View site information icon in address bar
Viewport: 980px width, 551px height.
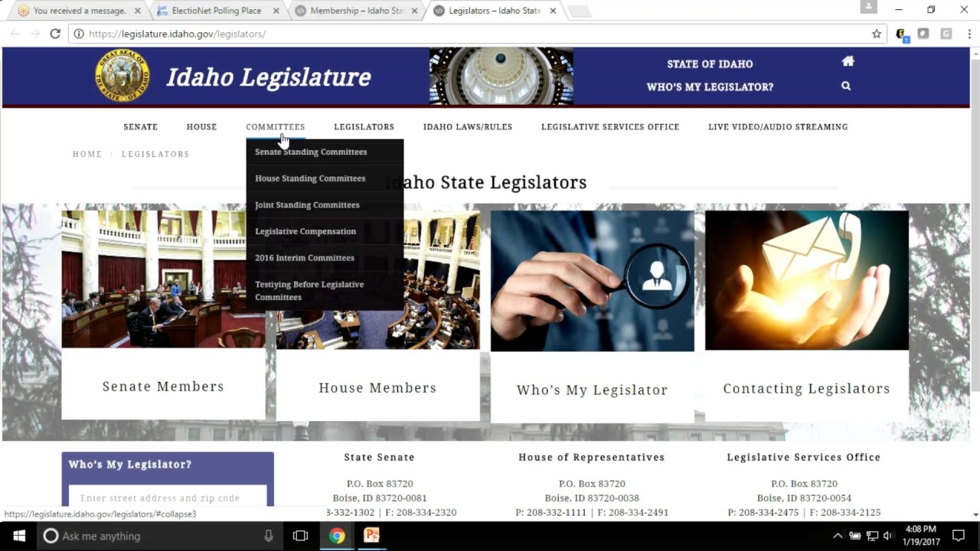[x=79, y=34]
